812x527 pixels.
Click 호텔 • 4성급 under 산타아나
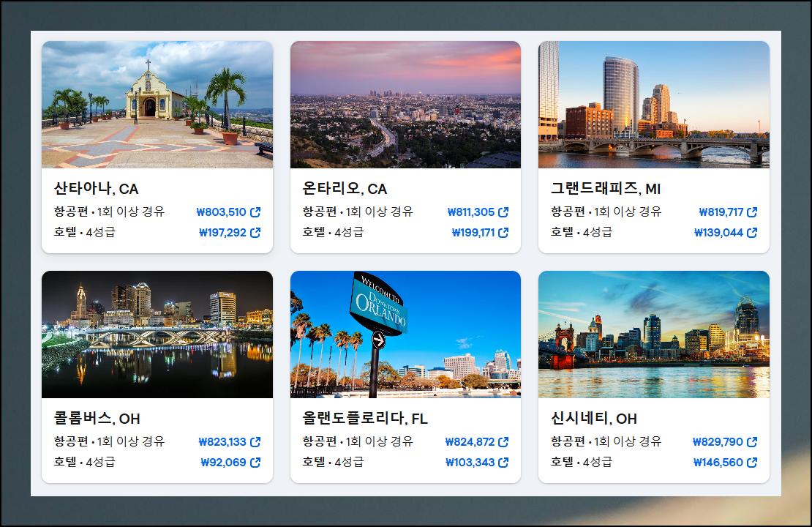(84, 232)
